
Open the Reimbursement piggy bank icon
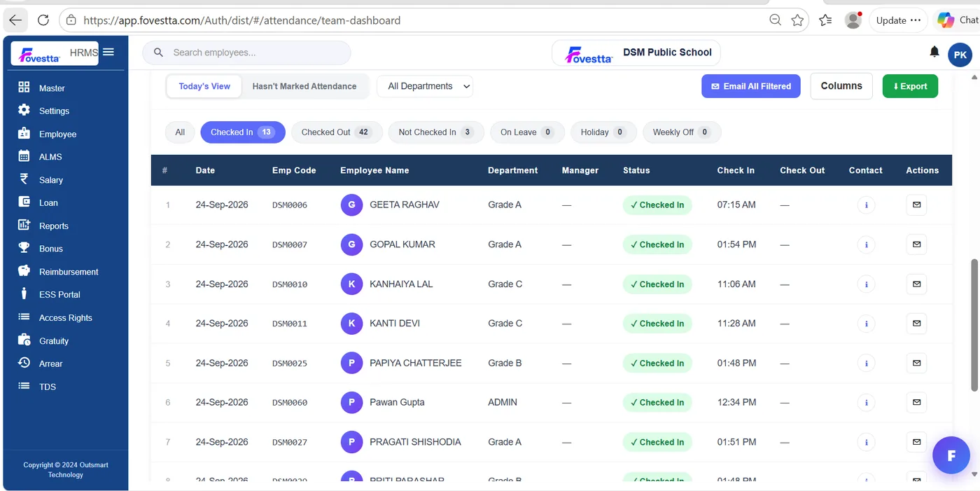[x=24, y=271]
